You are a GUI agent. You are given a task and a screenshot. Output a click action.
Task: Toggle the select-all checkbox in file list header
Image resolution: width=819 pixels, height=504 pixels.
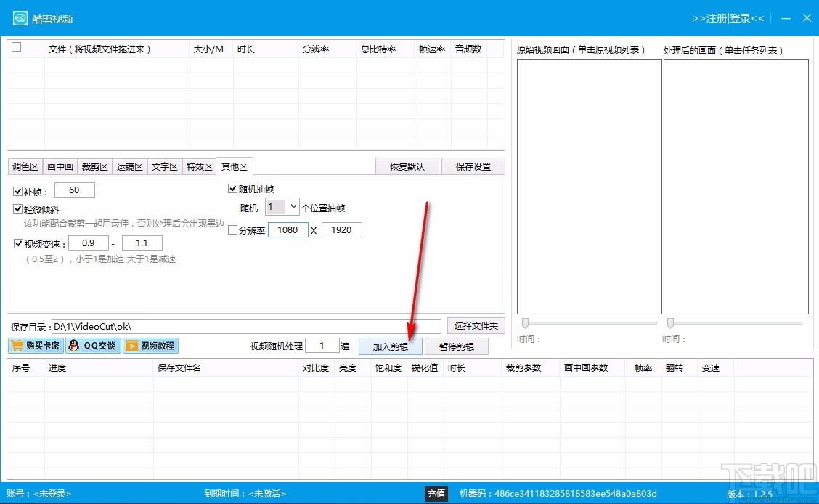coord(17,47)
